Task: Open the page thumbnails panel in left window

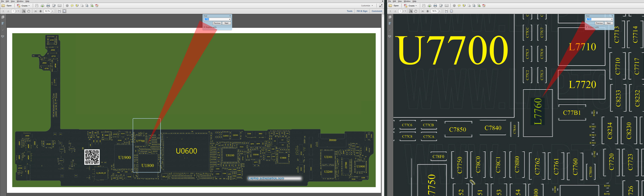Action: 3,17
